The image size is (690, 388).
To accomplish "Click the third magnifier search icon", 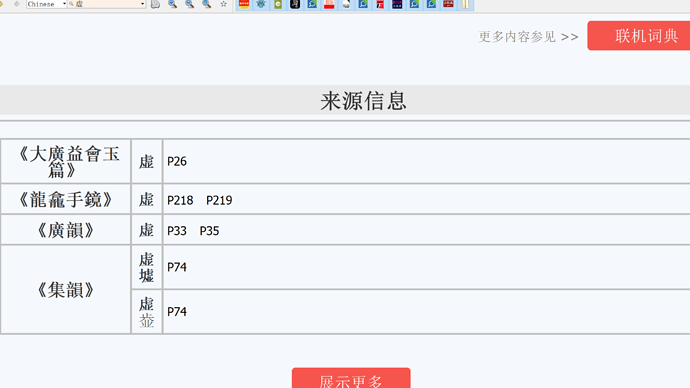I will (x=206, y=4).
